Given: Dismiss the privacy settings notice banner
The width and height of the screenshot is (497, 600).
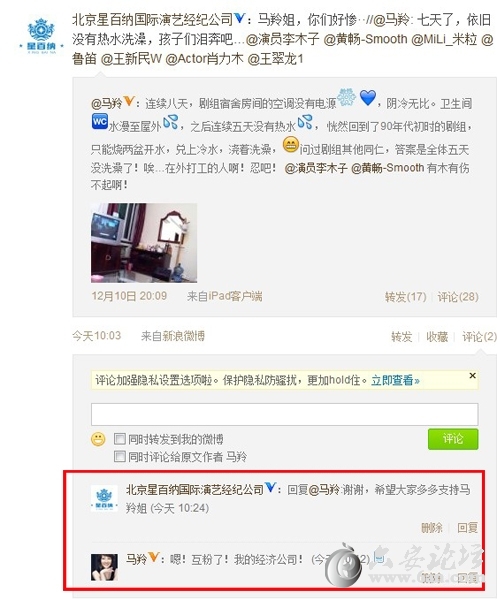Looking at the screenshot, I should click(473, 376).
